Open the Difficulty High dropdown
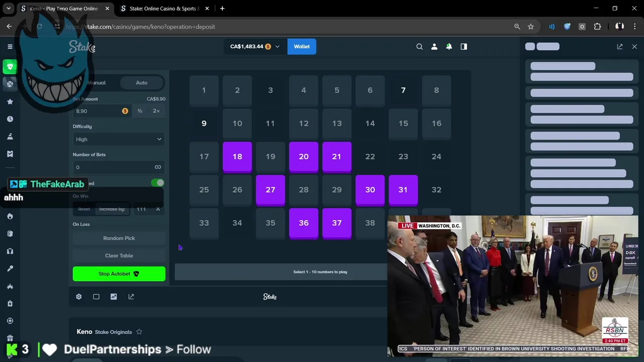644x362 pixels. coord(119,139)
